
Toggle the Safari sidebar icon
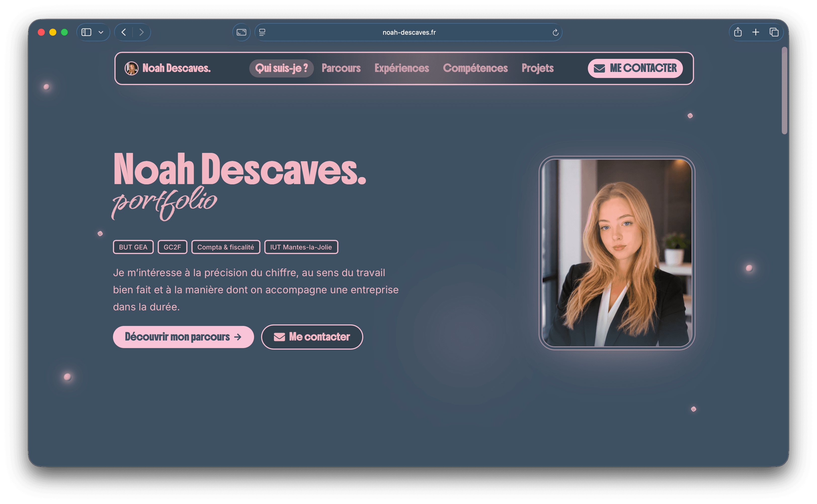click(86, 32)
